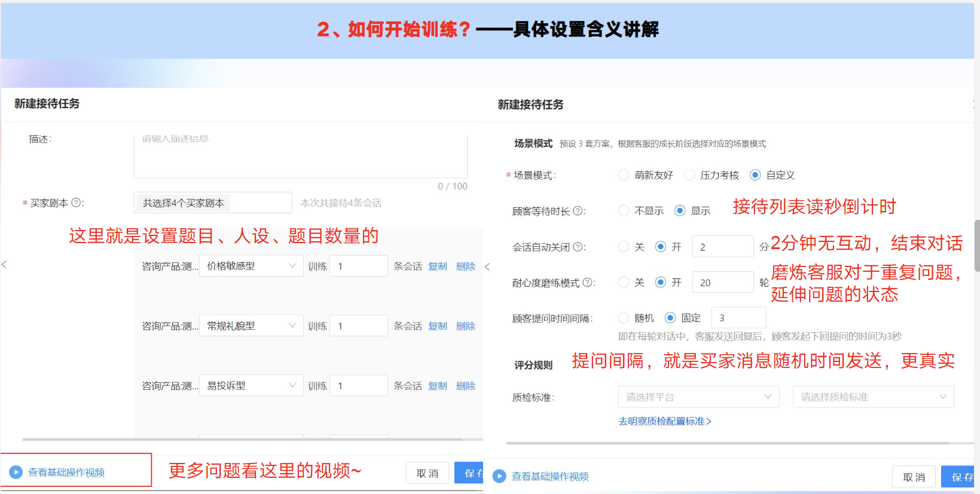
Task: Click the left panel horizontal scrollbar
Action: [x=242, y=439]
